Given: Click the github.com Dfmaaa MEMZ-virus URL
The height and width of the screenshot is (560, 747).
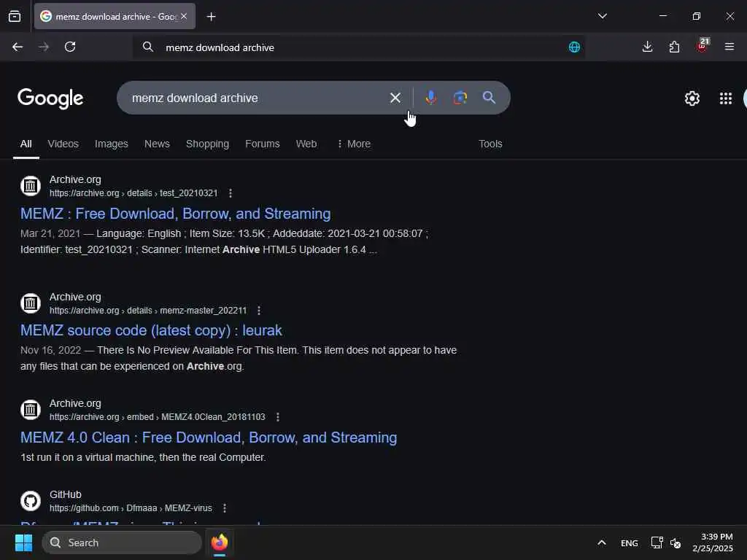Looking at the screenshot, I should 131,508.
